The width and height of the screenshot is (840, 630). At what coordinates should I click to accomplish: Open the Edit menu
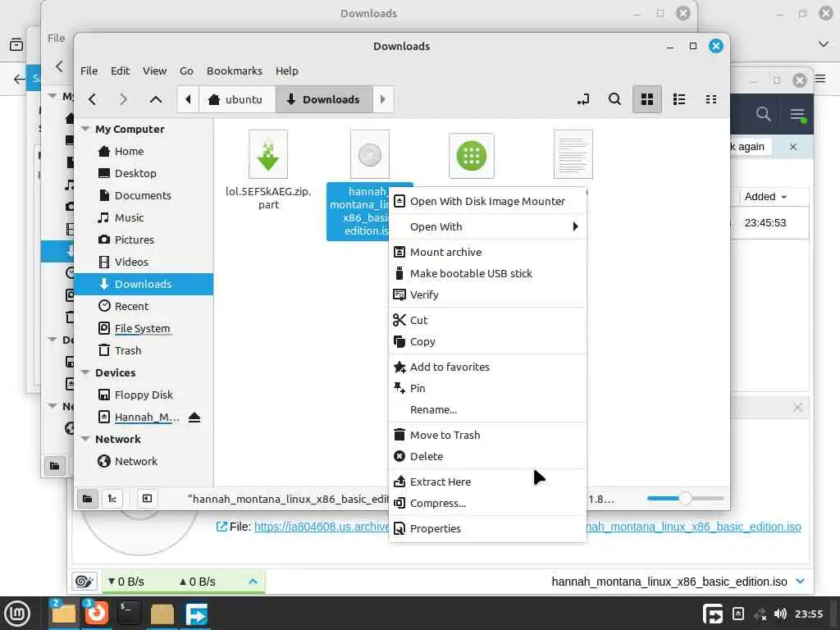pos(120,71)
